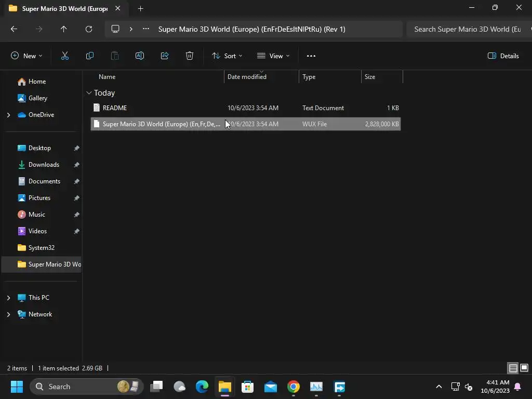Viewport: 532px width, 399px height.
Task: Click the notification bell icon
Action: [518, 387]
